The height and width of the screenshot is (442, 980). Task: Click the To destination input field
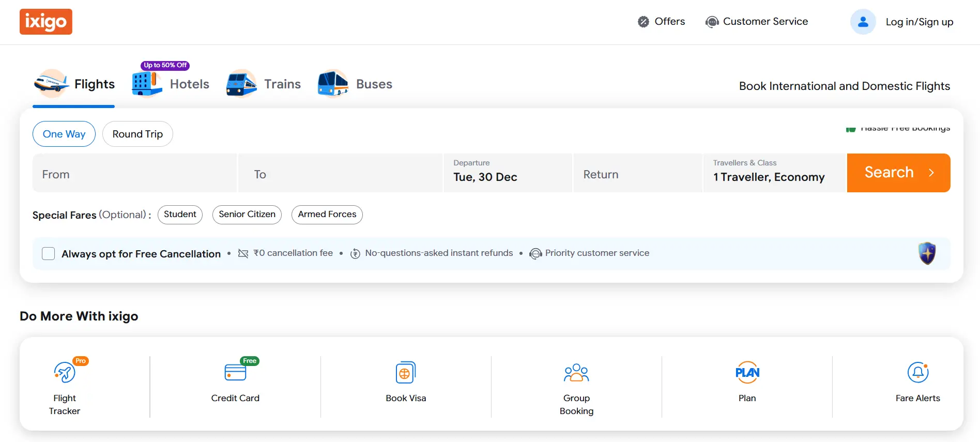340,173
